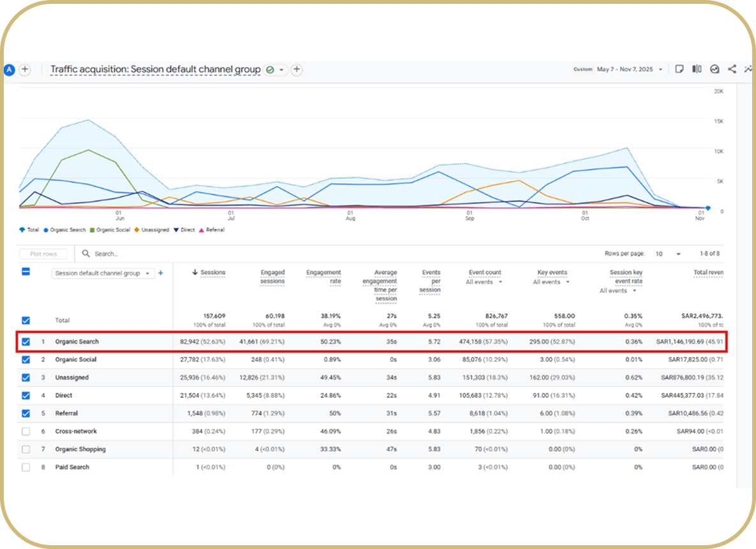Click the Referral channel row label

[x=66, y=413]
